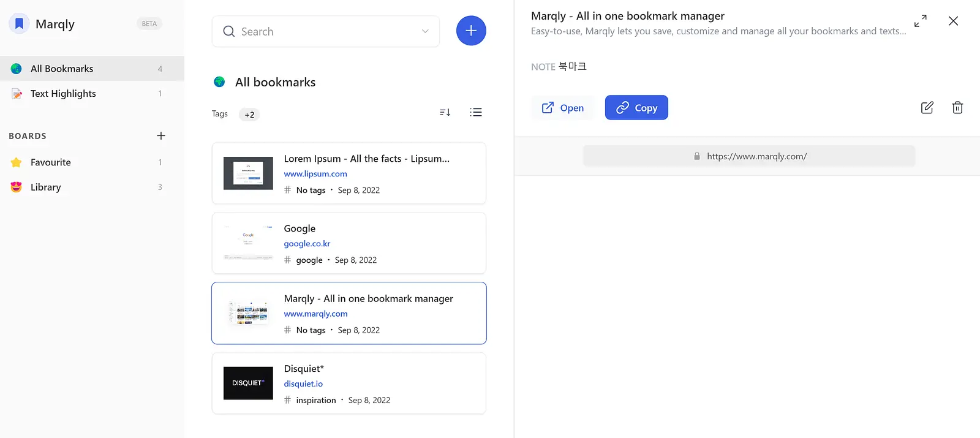The width and height of the screenshot is (980, 438).
Task: Click the Marqly logo icon
Action: coord(19,24)
